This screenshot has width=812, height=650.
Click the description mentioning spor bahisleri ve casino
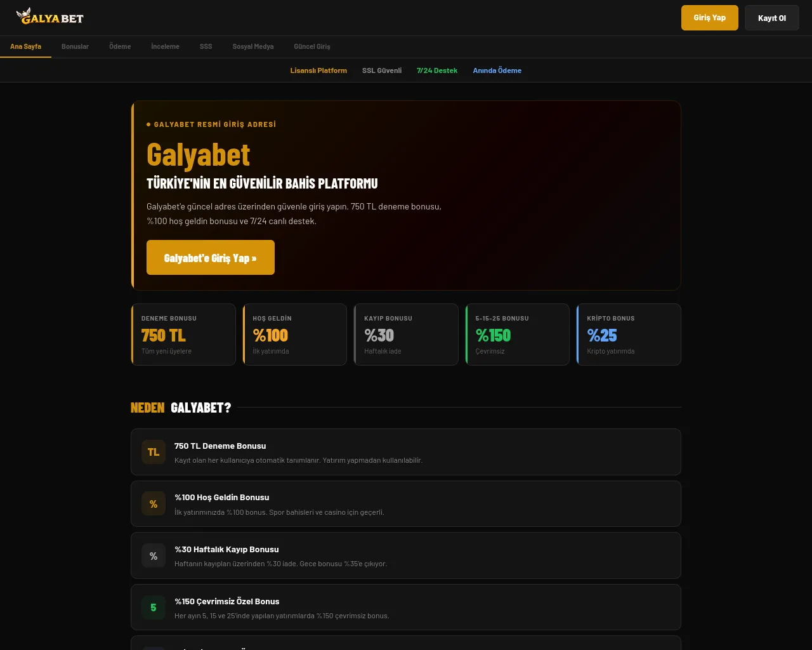click(279, 512)
